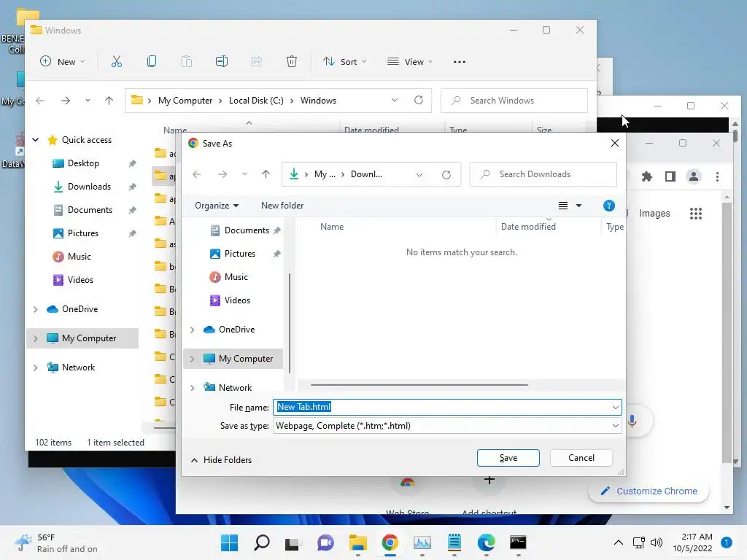Open Task View on taskbar
Viewport: 747px width, 560px height.
point(292,542)
